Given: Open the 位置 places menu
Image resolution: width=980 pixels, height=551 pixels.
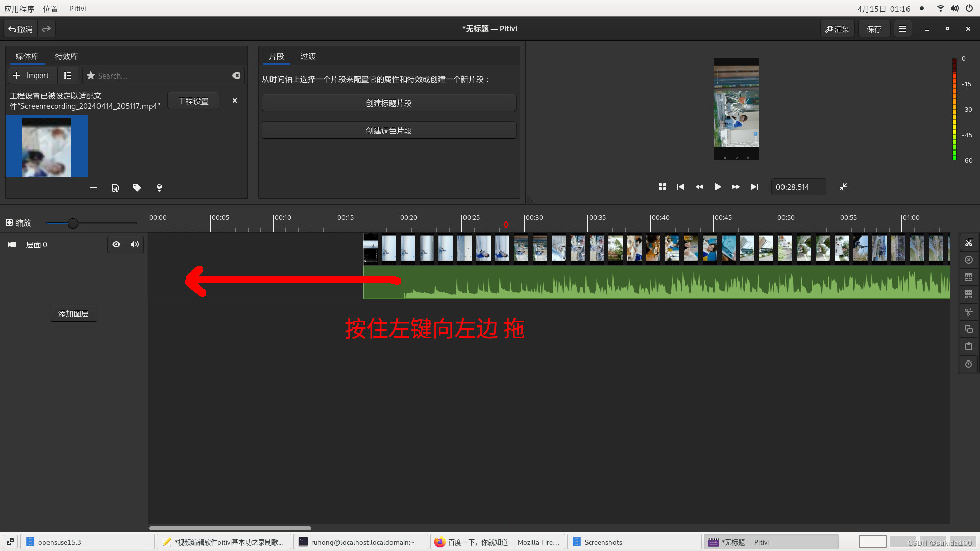Looking at the screenshot, I should pos(50,9).
